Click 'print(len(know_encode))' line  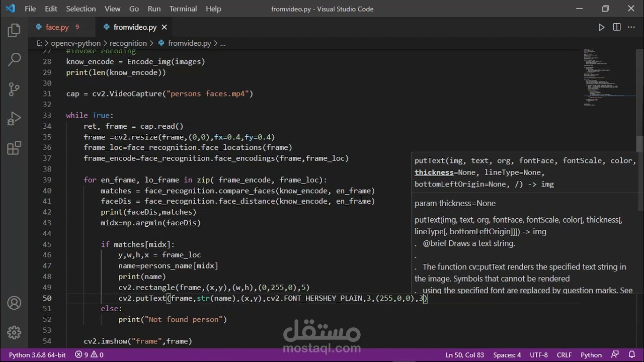pyautogui.click(x=116, y=72)
